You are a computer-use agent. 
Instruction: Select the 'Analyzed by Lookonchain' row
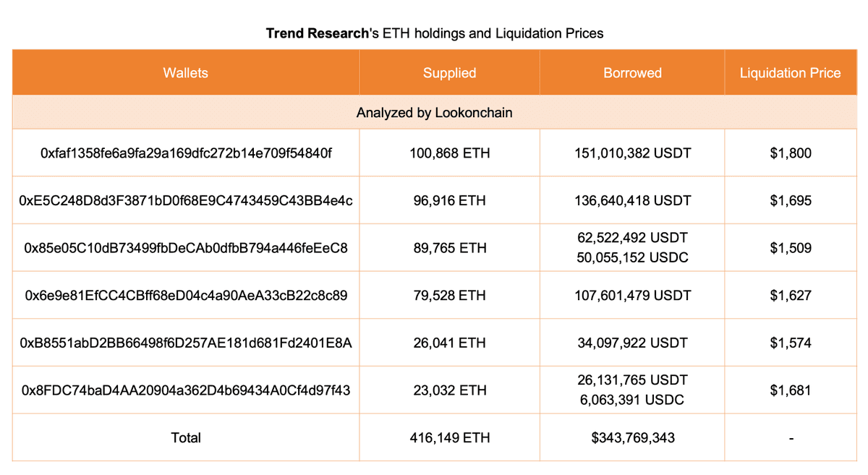point(434,113)
